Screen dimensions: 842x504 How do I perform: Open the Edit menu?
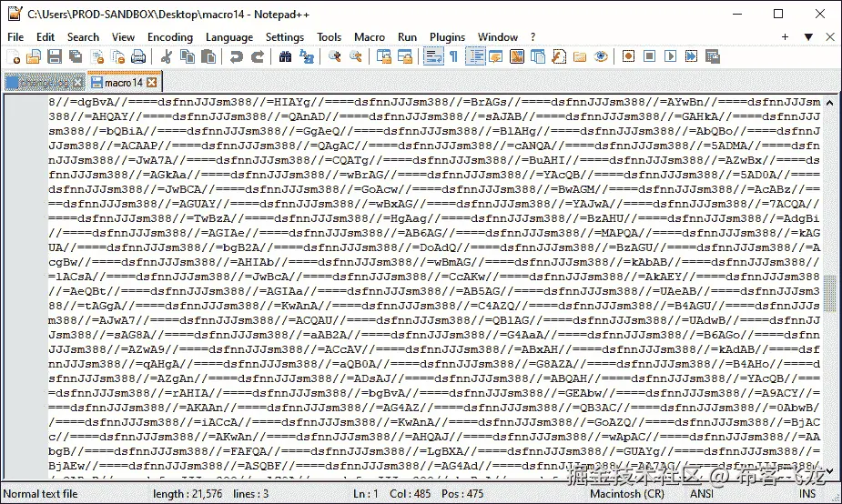(x=46, y=37)
